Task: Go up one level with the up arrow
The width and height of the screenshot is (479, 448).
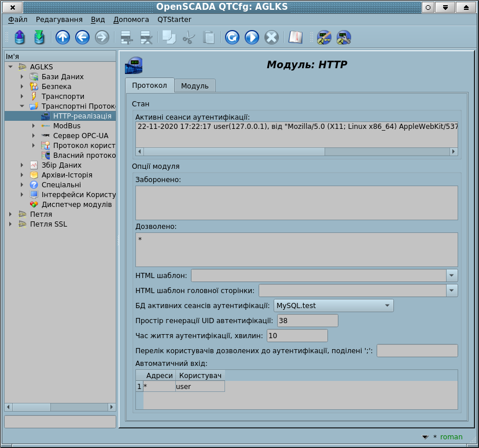Action: pos(62,38)
